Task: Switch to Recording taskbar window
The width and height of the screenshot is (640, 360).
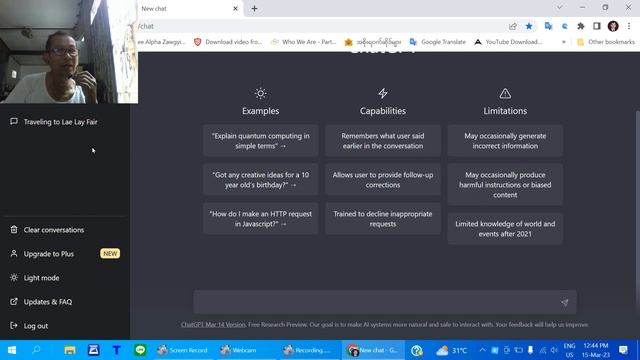Action: 307,350
